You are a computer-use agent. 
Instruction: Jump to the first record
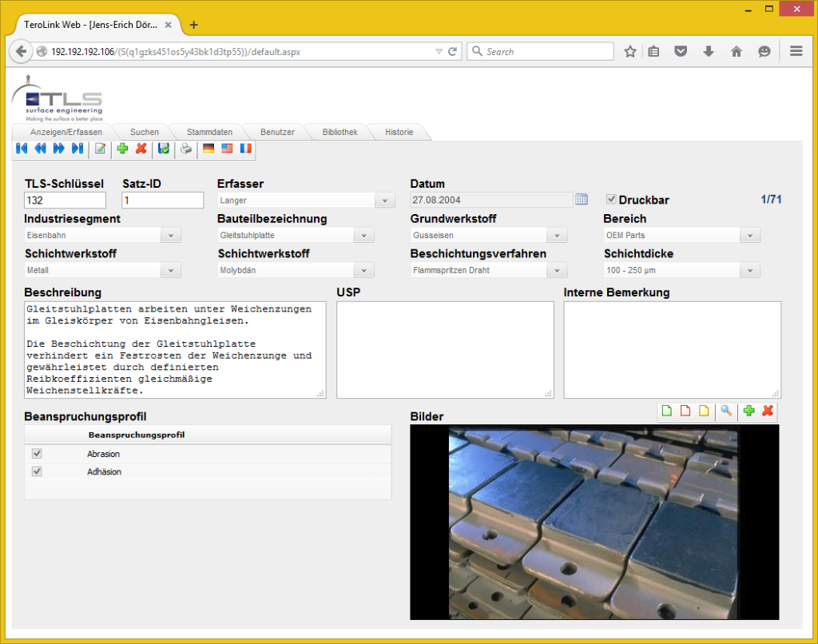22,148
